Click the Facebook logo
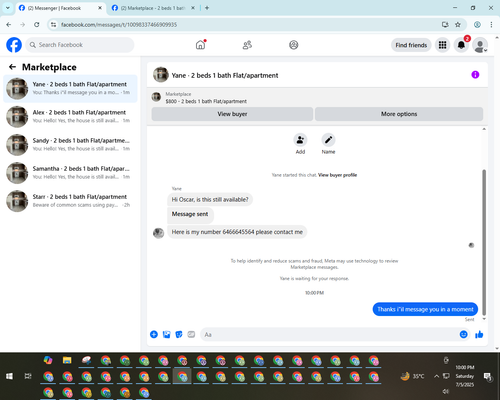 (x=14, y=45)
